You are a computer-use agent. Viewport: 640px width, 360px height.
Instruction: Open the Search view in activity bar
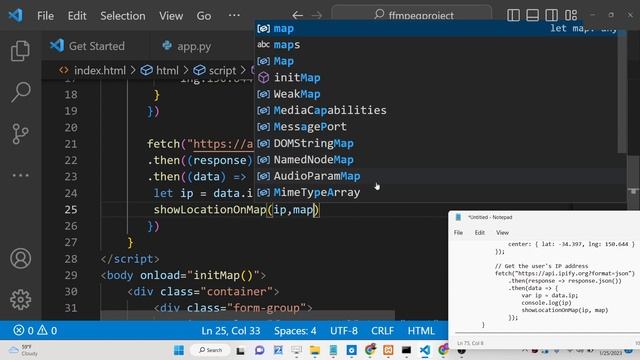pyautogui.click(x=20, y=92)
